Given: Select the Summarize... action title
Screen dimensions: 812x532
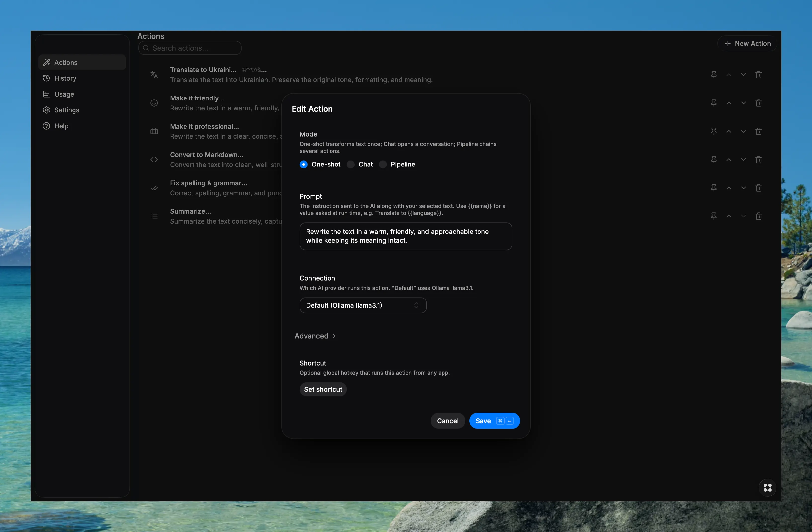Looking at the screenshot, I should click(x=190, y=211).
